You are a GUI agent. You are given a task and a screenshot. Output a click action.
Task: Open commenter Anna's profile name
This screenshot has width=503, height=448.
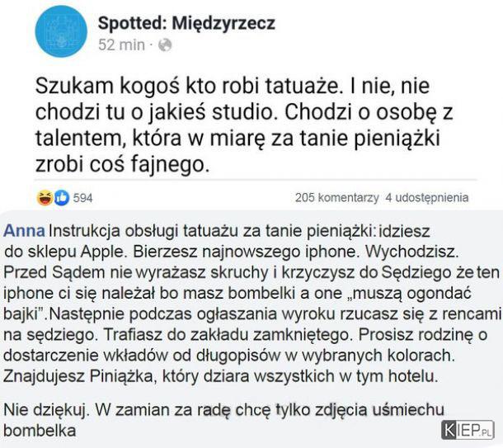coord(25,231)
